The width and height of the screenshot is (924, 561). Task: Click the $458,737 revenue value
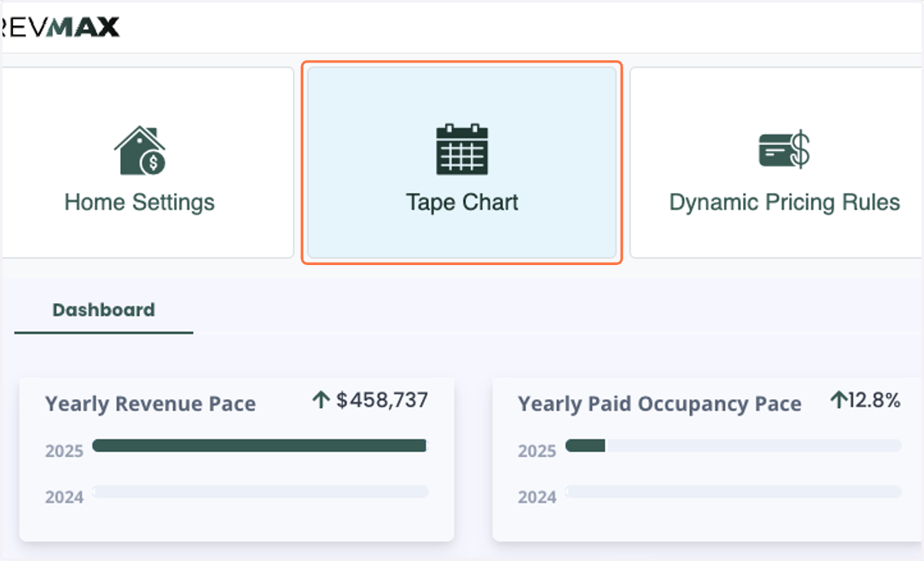382,400
